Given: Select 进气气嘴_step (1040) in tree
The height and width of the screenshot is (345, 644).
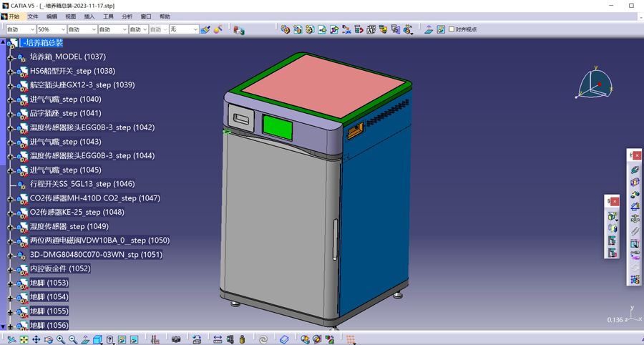Looking at the screenshot, I should (x=65, y=99).
